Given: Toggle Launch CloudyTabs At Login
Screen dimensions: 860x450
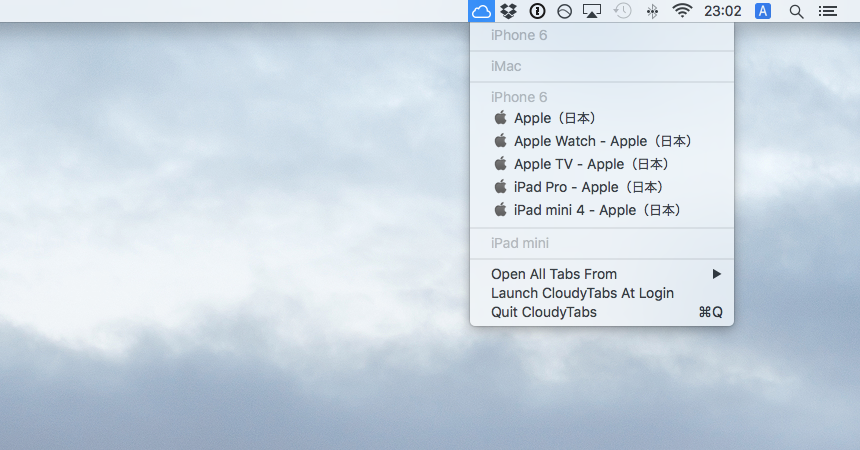Looking at the screenshot, I should click(602, 293).
